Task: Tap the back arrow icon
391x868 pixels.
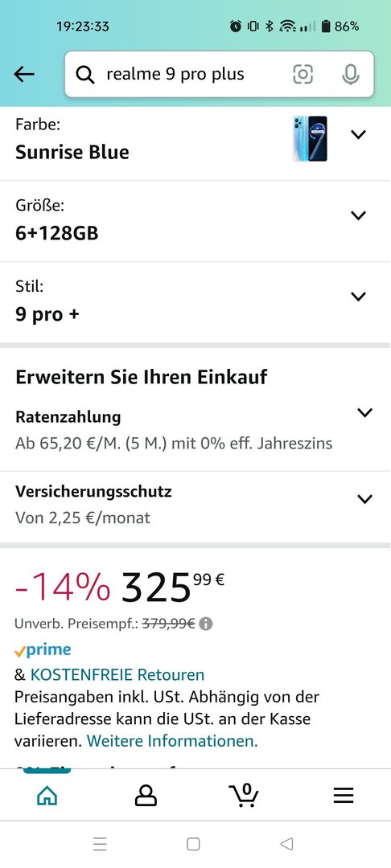Action: pyautogui.click(x=24, y=74)
